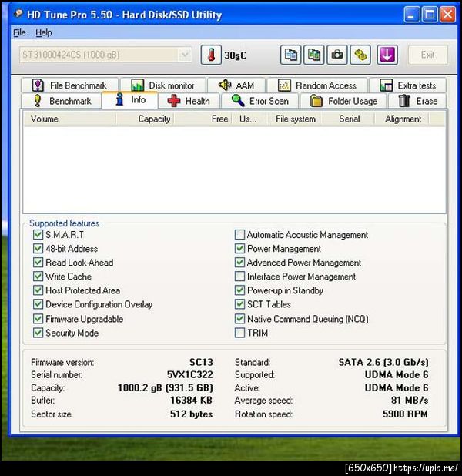Click the camera save screenshot icon
The height and width of the screenshot is (476, 462).
[337, 55]
